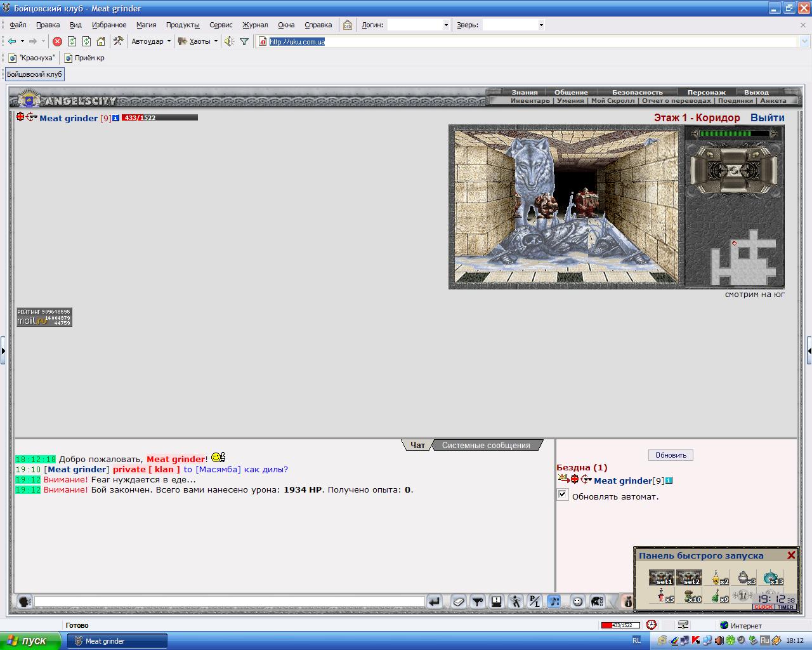Toggle the music note sound button in chat bar
This screenshot has height=650, width=812.
[x=554, y=601]
